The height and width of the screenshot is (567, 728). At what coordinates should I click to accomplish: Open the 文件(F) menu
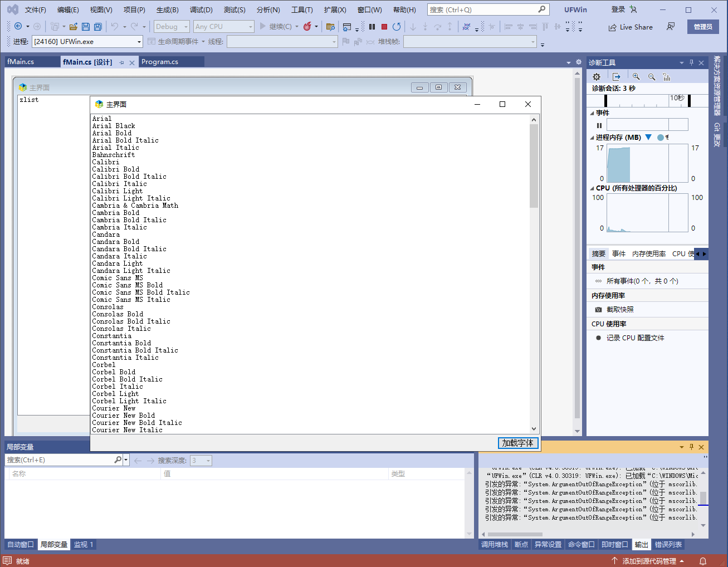tap(36, 10)
